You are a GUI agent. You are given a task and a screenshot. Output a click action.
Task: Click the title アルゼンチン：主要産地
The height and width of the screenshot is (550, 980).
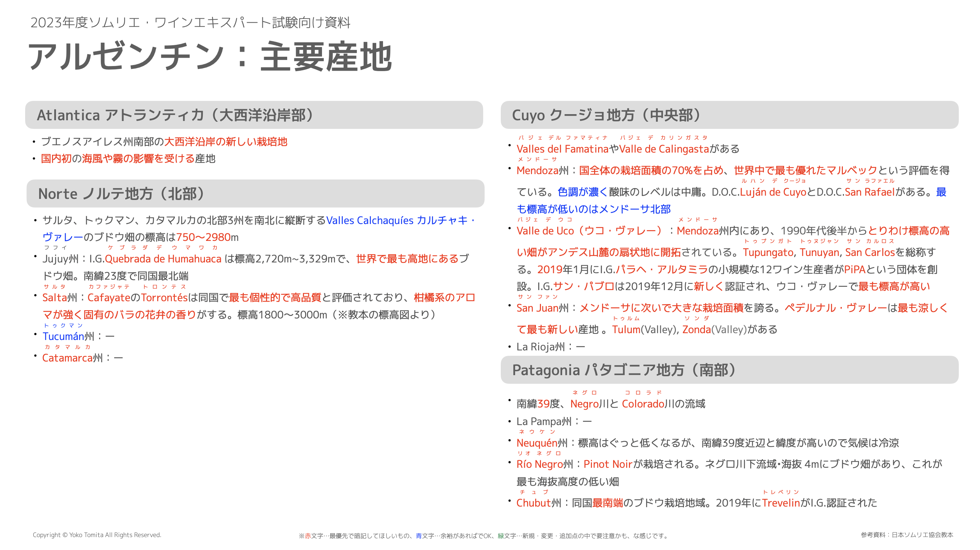tap(210, 57)
